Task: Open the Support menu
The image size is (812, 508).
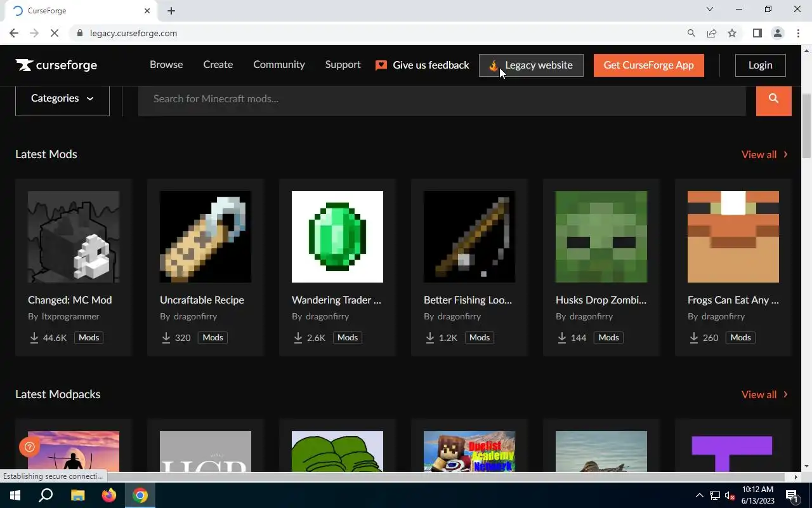Action: tap(343, 65)
